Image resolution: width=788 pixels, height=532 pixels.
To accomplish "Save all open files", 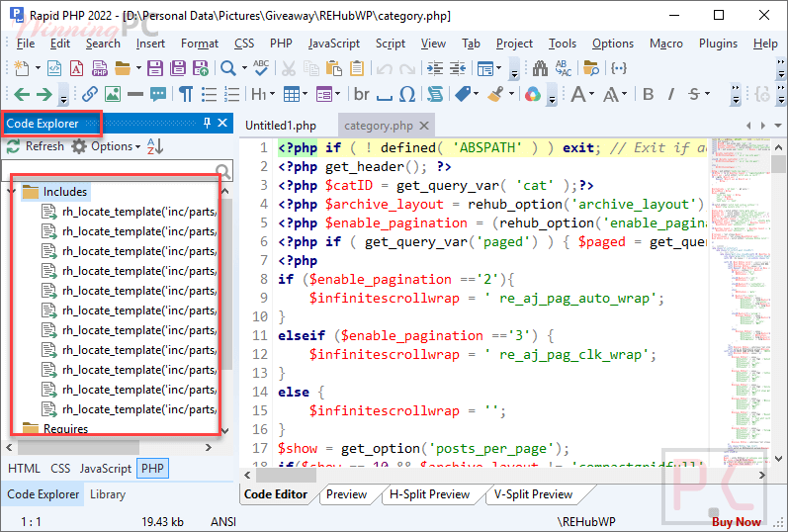I will [x=178, y=68].
